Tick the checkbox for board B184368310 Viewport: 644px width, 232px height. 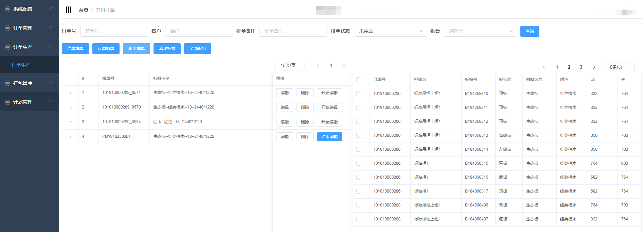pos(359,94)
